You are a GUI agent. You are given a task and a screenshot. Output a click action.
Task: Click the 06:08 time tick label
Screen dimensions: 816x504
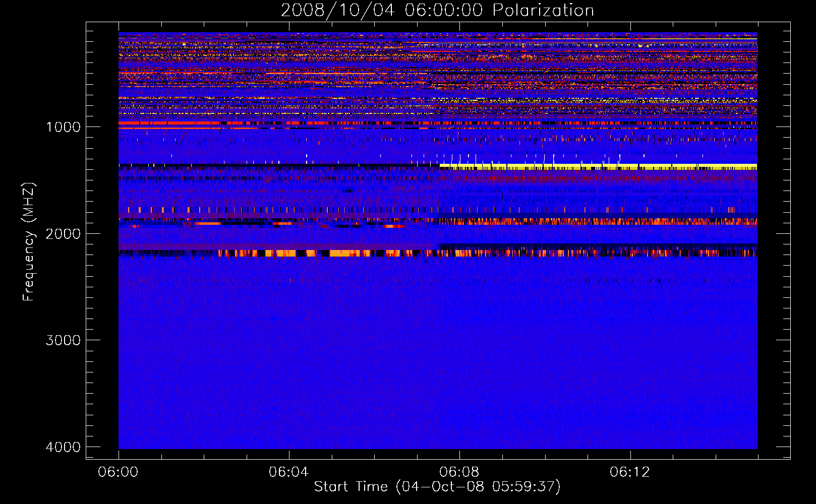tap(459, 472)
